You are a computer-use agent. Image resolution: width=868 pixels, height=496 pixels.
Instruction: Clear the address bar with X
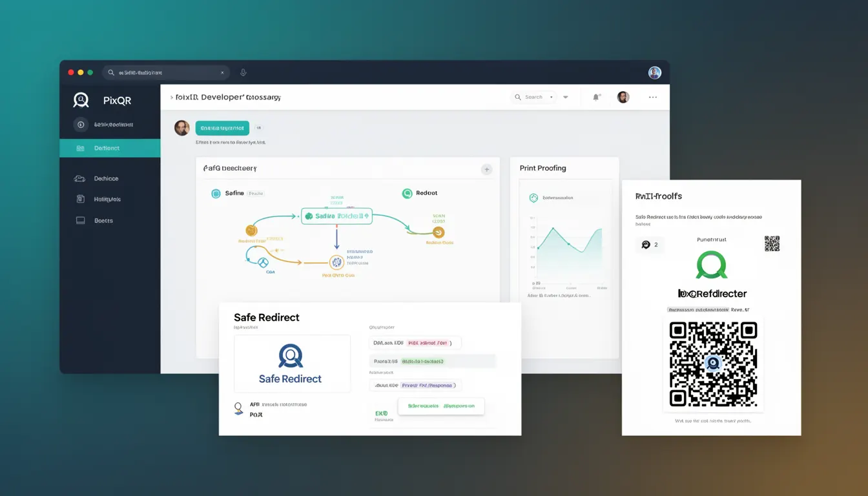coord(223,73)
